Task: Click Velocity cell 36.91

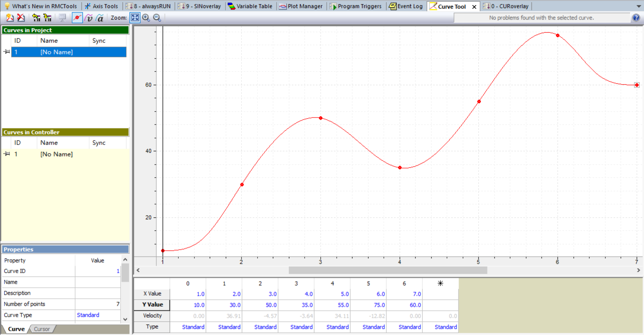Action: tap(224, 316)
